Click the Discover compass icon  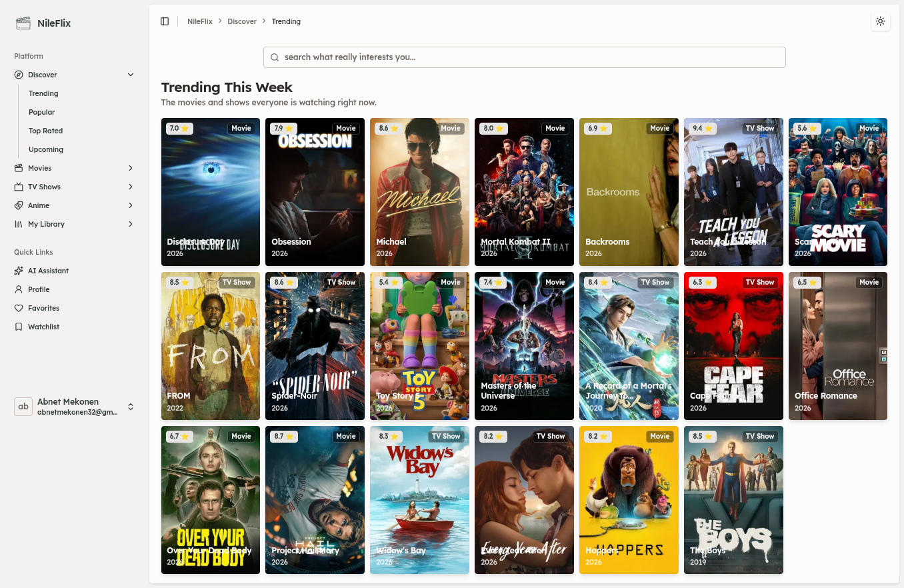coord(19,75)
